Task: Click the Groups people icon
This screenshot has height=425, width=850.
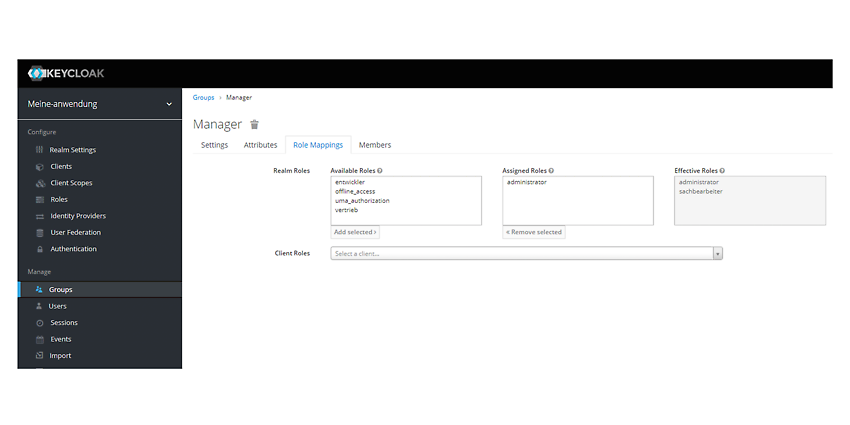Action: 39,289
